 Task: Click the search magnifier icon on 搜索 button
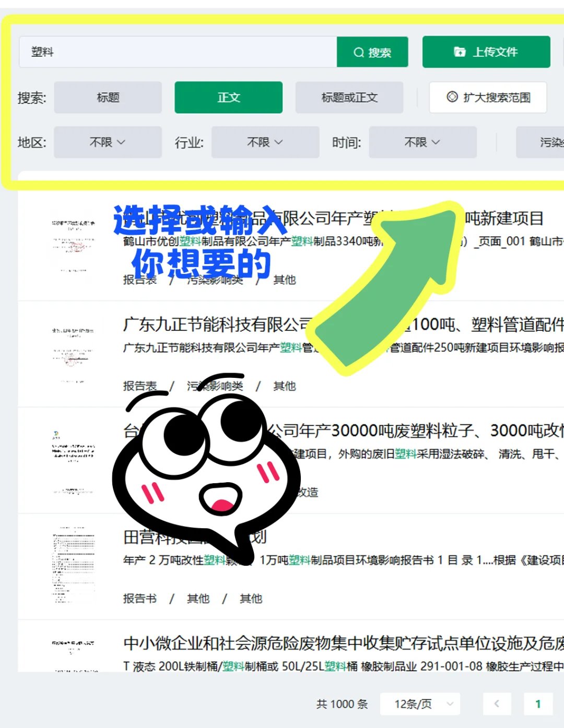[359, 52]
